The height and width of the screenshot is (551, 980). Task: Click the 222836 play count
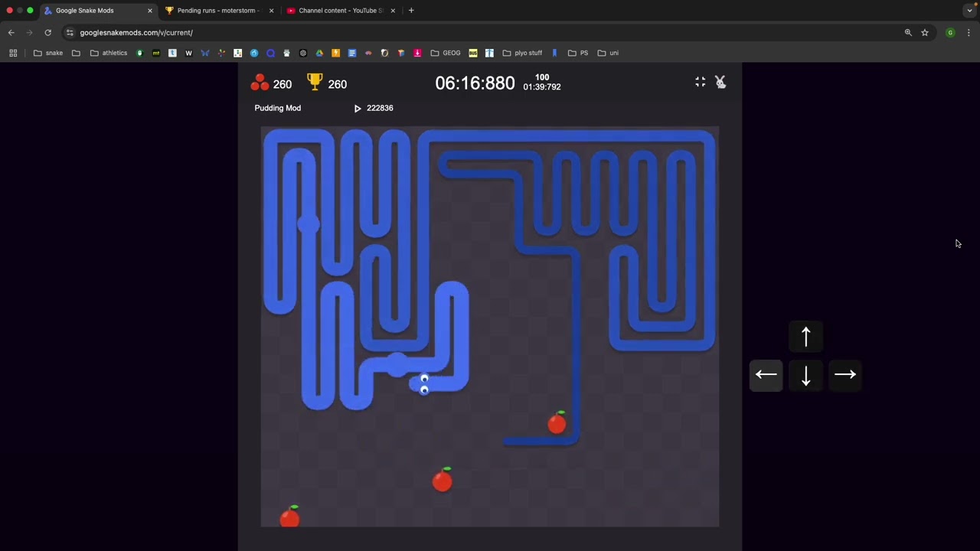click(x=380, y=108)
